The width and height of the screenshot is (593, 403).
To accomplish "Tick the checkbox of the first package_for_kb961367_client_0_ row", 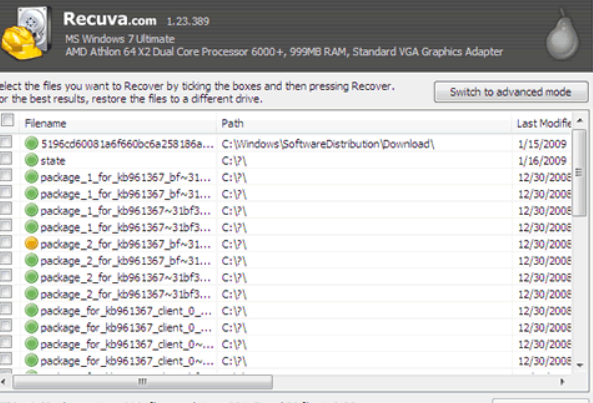I will pyautogui.click(x=6, y=309).
